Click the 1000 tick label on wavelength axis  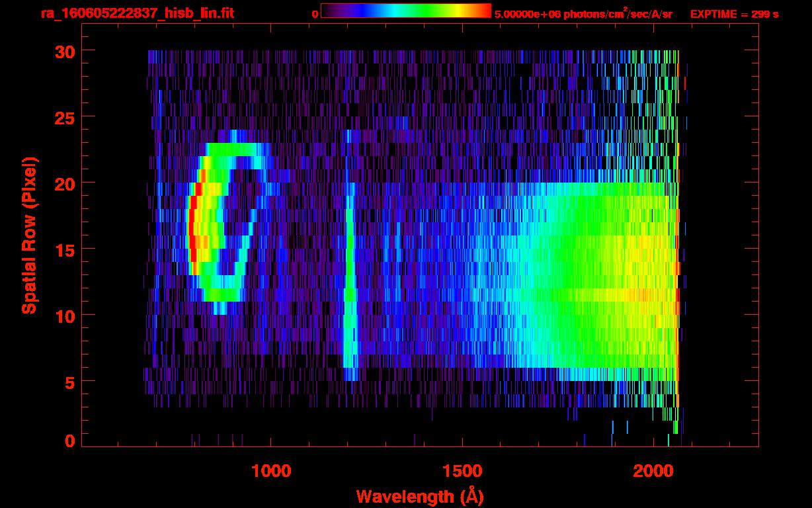click(270, 471)
